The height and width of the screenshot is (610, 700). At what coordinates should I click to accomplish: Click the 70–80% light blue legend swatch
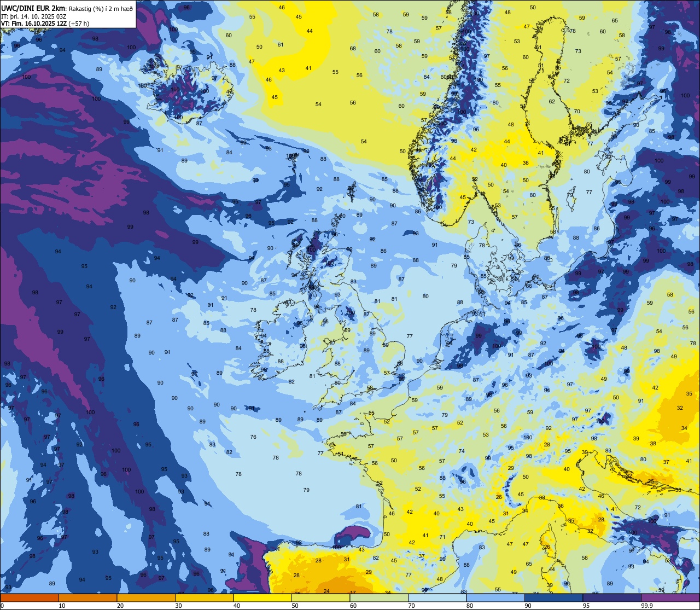(437, 598)
